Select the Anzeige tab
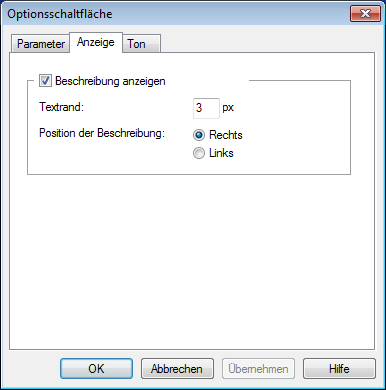Image resolution: width=386 pixels, height=390 pixels. pyautogui.click(x=96, y=42)
